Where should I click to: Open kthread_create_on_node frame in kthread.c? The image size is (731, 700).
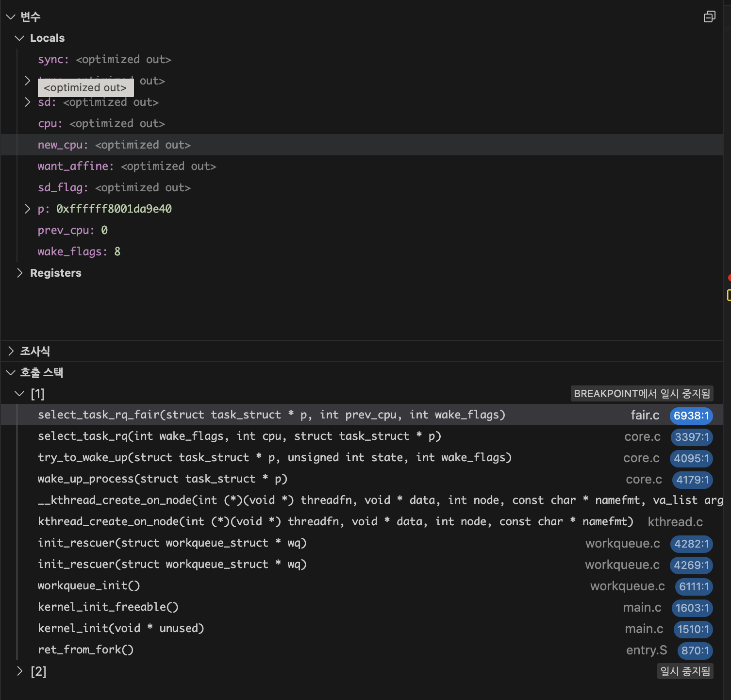coord(362,521)
